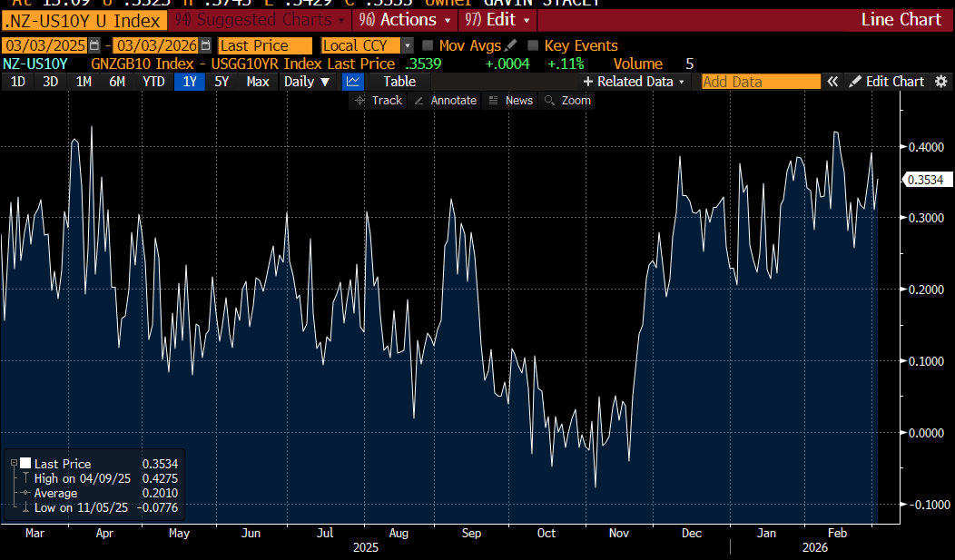Switch to the Table view

coord(399,82)
